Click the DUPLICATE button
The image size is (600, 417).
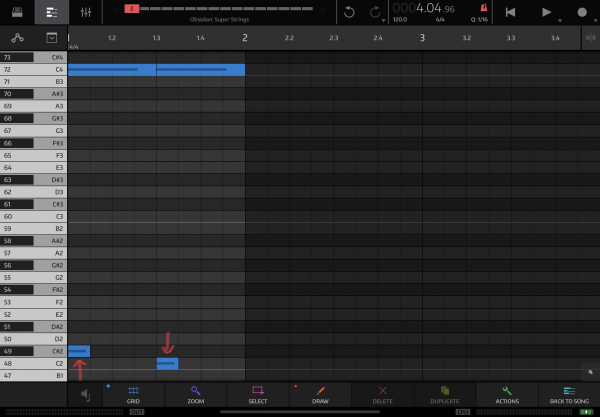point(445,395)
